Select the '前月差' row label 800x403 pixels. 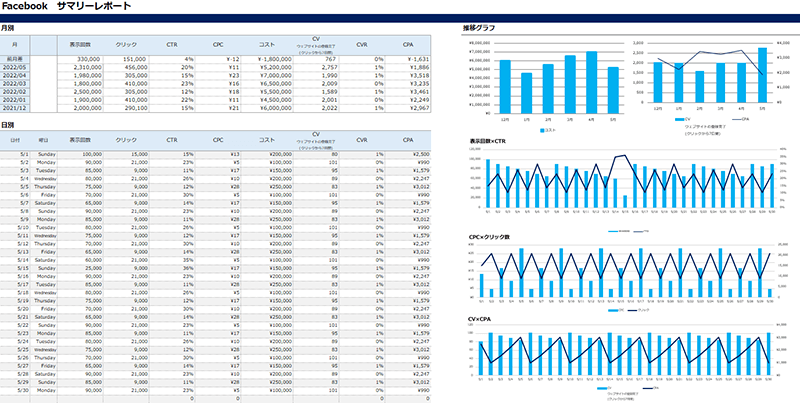(15, 59)
